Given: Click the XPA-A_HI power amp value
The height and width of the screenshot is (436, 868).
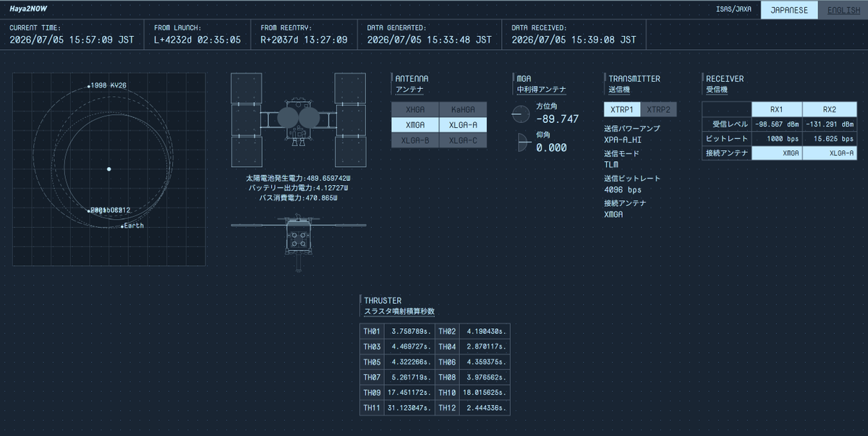Looking at the screenshot, I should [x=622, y=140].
